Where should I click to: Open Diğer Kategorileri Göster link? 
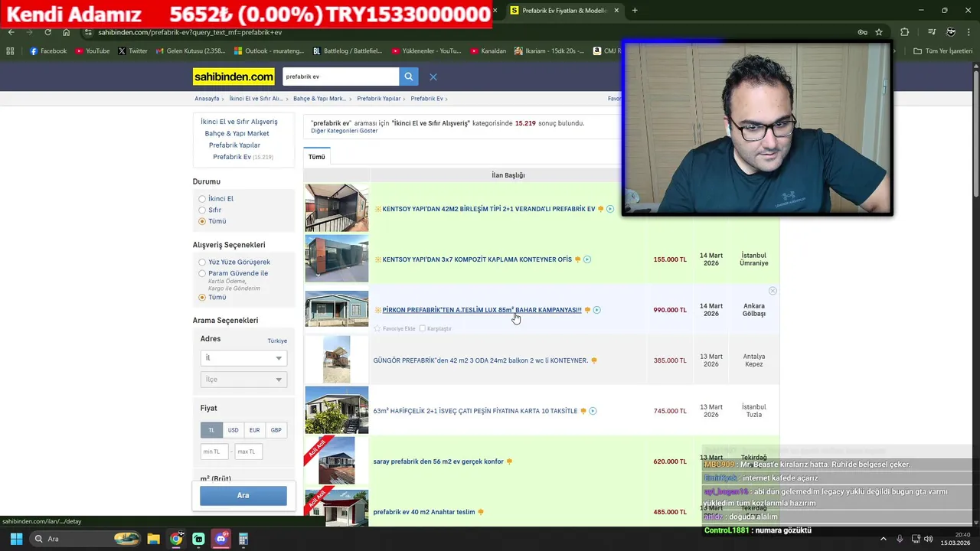(344, 131)
